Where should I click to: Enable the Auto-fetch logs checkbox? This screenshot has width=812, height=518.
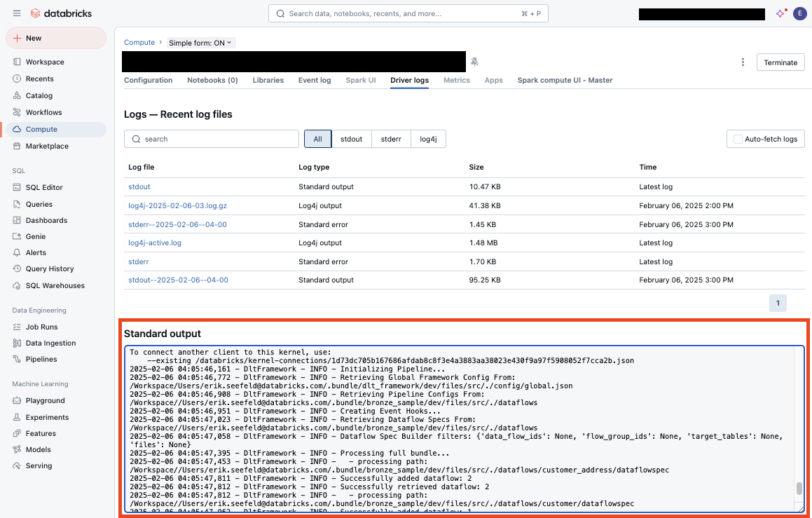[738, 139]
